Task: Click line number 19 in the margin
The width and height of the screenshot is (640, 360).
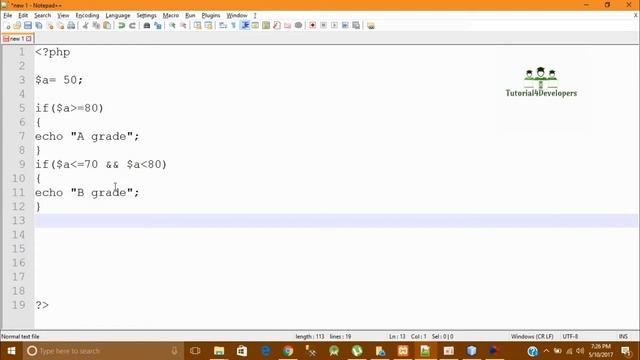Action: (19, 305)
